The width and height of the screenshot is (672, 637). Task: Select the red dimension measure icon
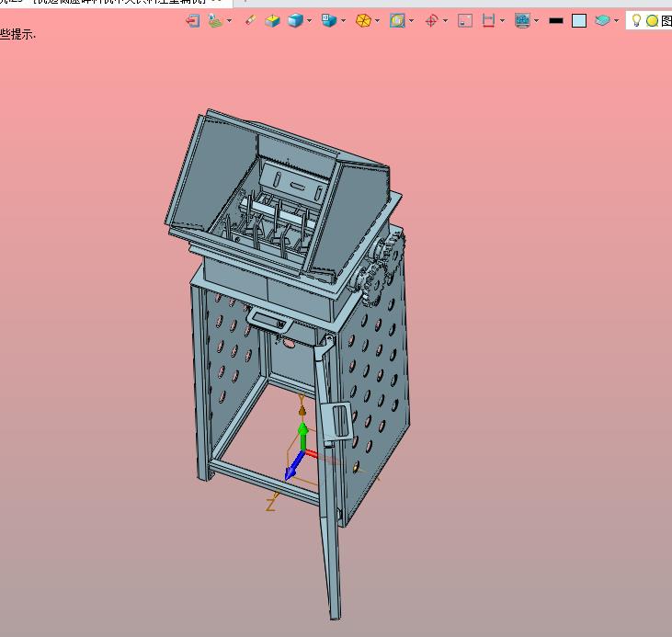pyautogui.click(x=488, y=20)
